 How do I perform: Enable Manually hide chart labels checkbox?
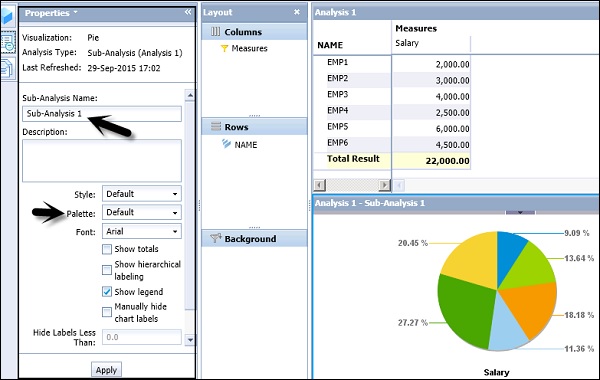(x=107, y=312)
